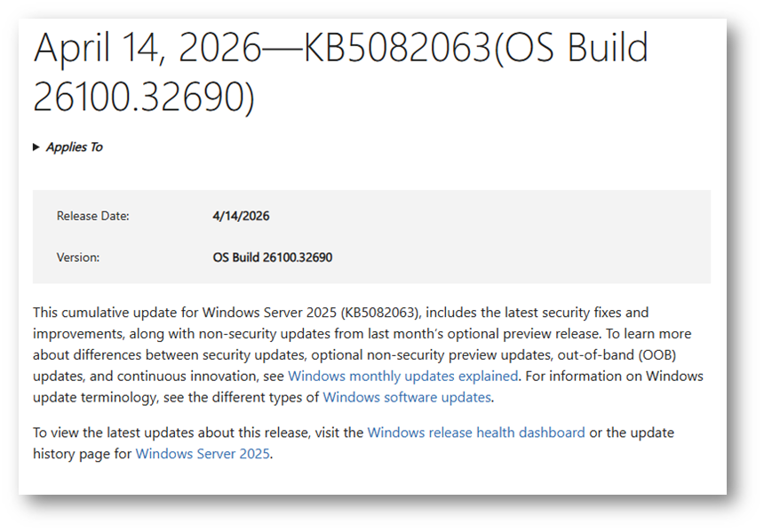The width and height of the screenshot is (764, 532).
Task: Open the Windows Server 2025 history link
Action: (x=202, y=454)
